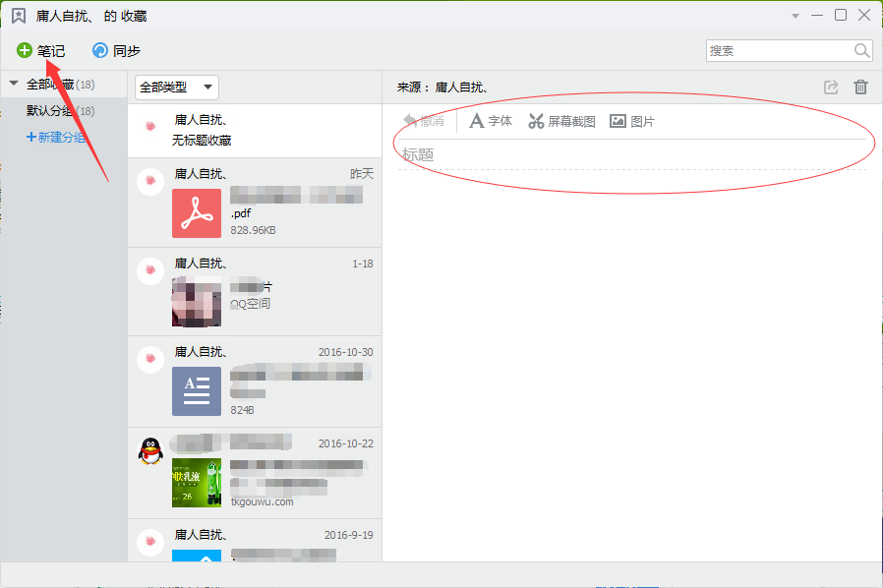883x588 pixels.
Task: Click the green plus new note icon
Action: coord(25,51)
